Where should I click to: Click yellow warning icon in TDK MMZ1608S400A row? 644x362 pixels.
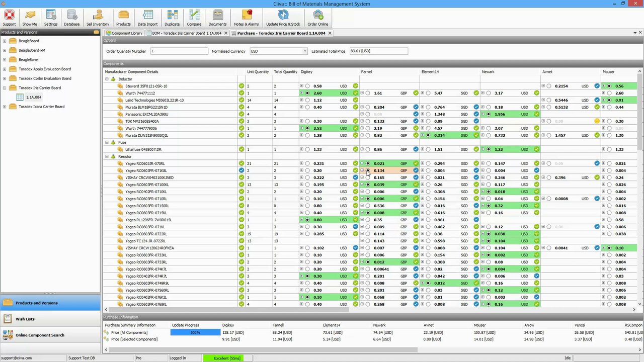tap(597, 121)
